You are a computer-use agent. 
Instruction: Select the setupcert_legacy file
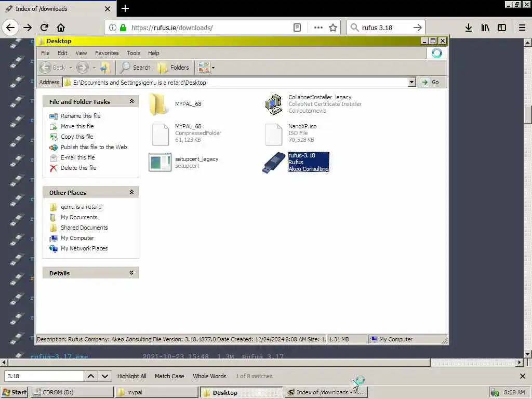(x=160, y=162)
